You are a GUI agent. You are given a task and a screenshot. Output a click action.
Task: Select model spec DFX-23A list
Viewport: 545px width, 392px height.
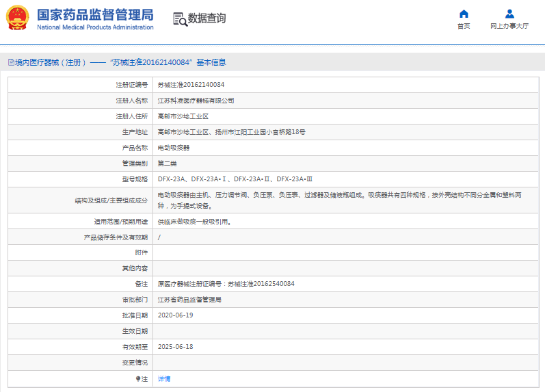tap(235, 179)
